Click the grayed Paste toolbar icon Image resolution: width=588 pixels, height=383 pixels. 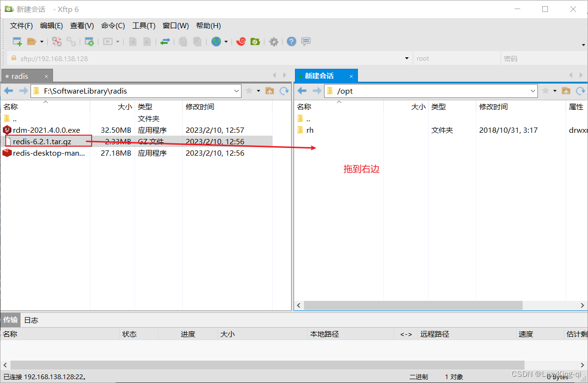(x=197, y=42)
